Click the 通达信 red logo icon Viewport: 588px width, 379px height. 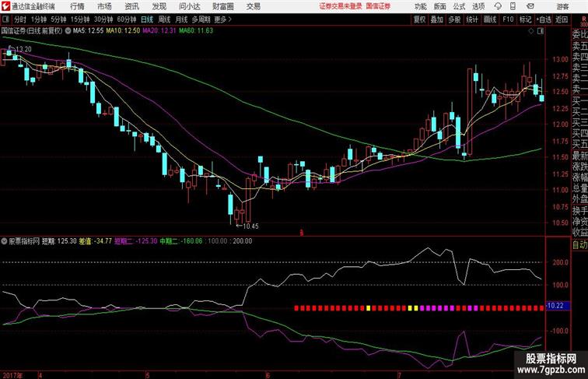5,6
